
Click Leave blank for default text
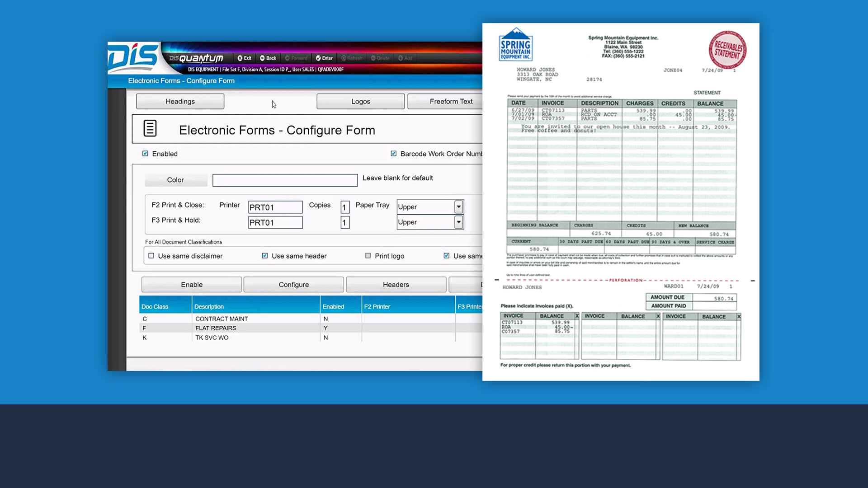(x=398, y=178)
